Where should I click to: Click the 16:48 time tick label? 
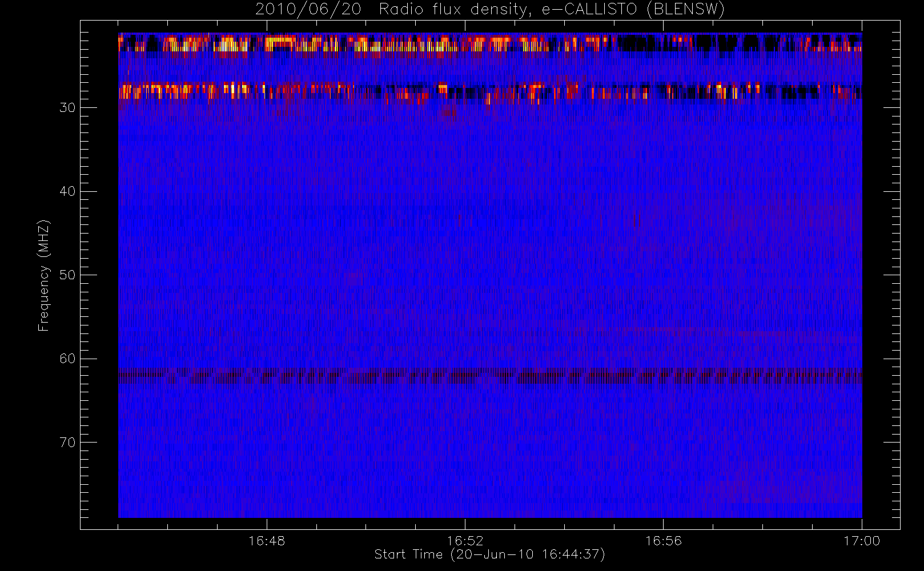click(x=267, y=541)
